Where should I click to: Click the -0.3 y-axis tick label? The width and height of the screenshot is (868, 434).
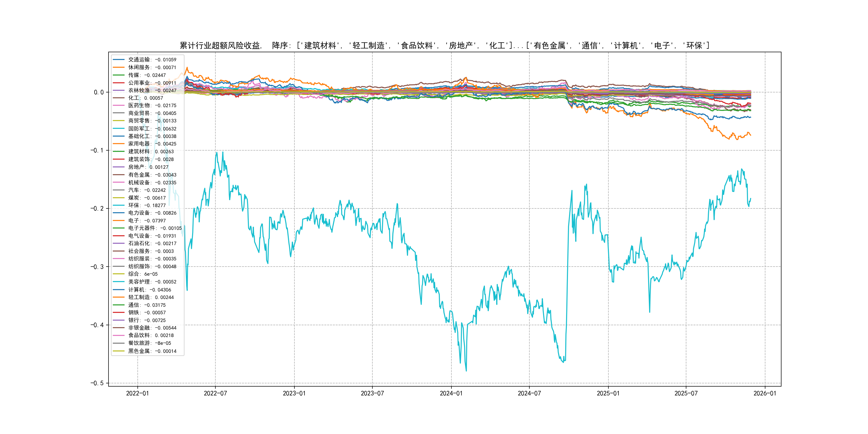pos(97,267)
